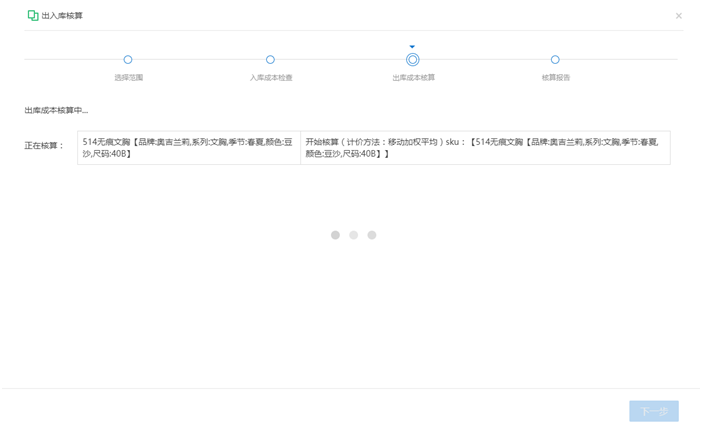702x429 pixels.
Task: Click the blue arrow marker above current step
Action: tap(412, 47)
